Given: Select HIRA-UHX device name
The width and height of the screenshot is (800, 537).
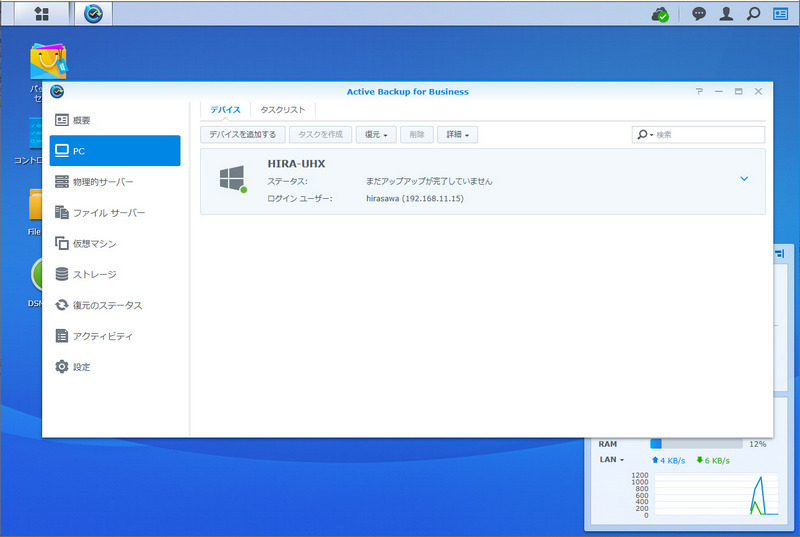Looking at the screenshot, I should pos(296,164).
